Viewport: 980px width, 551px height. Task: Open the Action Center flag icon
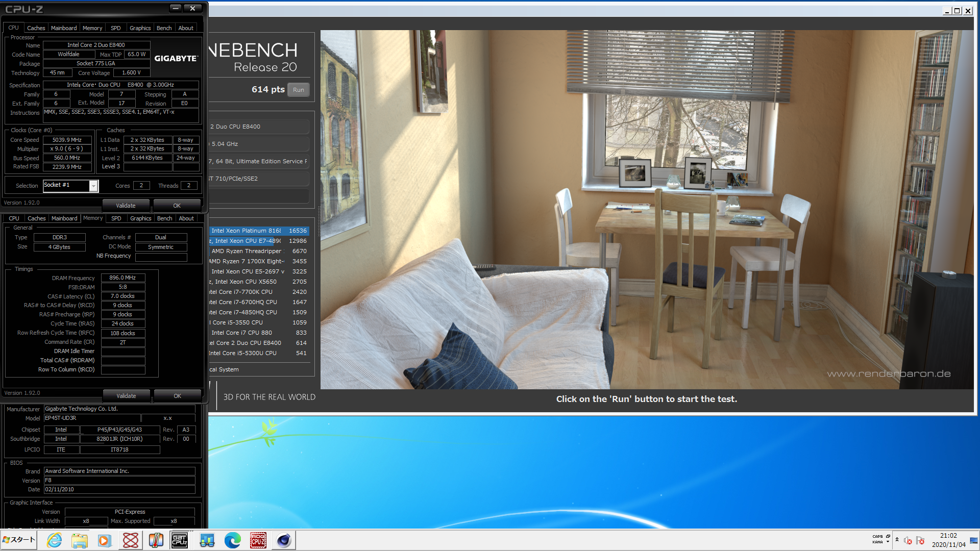point(920,540)
